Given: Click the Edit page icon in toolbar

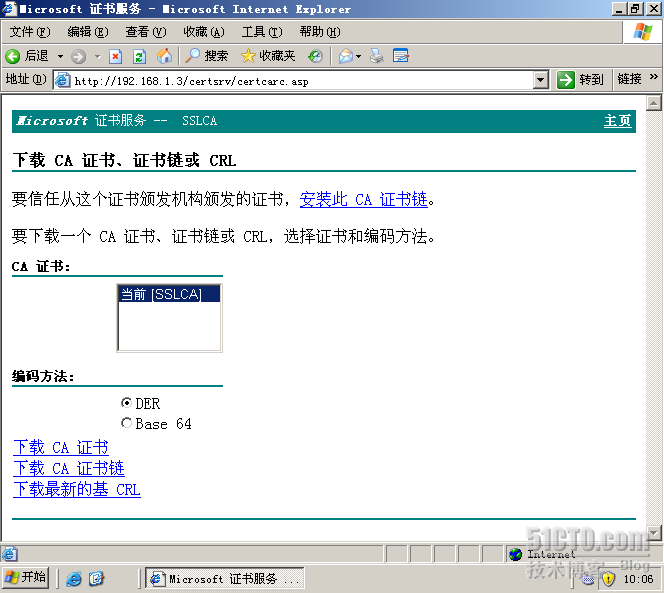Looking at the screenshot, I should [401, 55].
